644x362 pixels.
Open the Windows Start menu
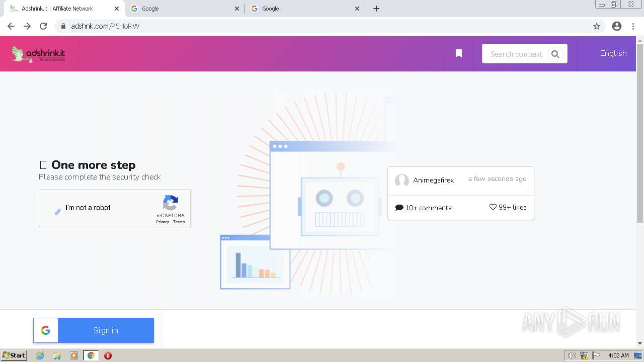click(14, 355)
